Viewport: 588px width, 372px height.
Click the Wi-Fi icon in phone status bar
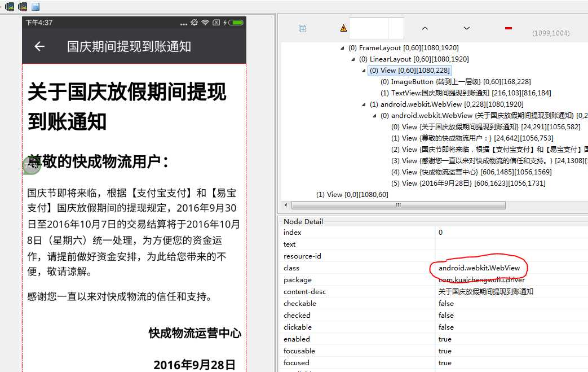tap(205, 23)
